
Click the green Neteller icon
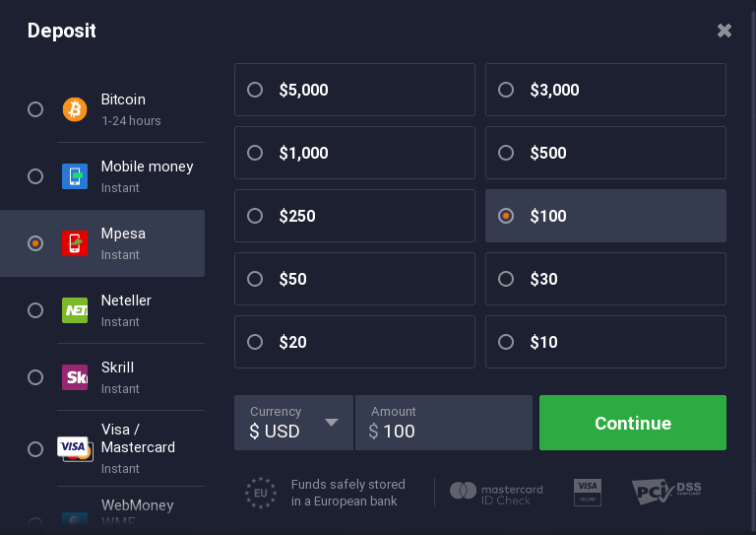coord(75,310)
